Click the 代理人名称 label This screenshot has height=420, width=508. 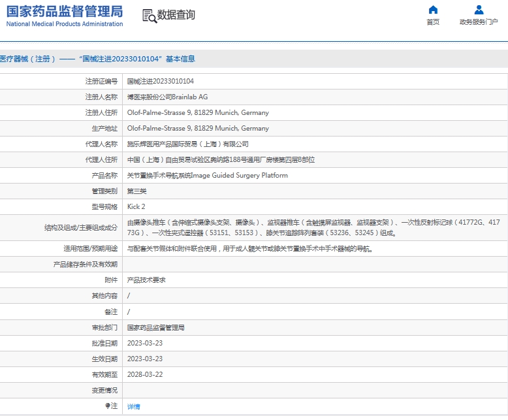101,144
